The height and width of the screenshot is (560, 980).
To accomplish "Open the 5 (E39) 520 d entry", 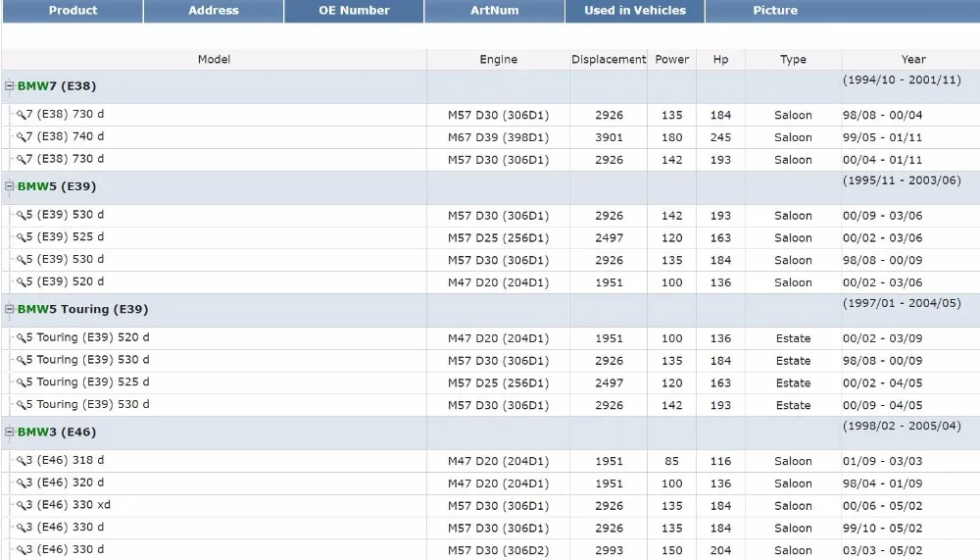I will click(x=65, y=281).
